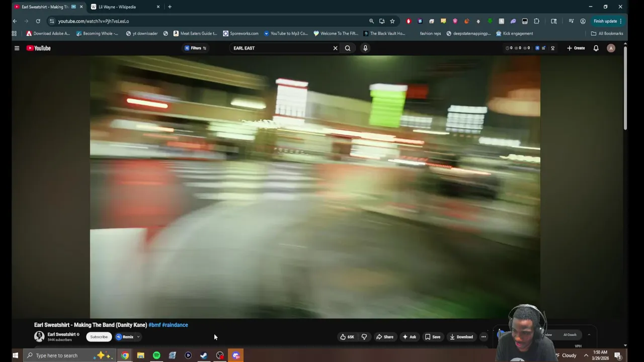
Task: Go back in browser history
Action: 15,21
